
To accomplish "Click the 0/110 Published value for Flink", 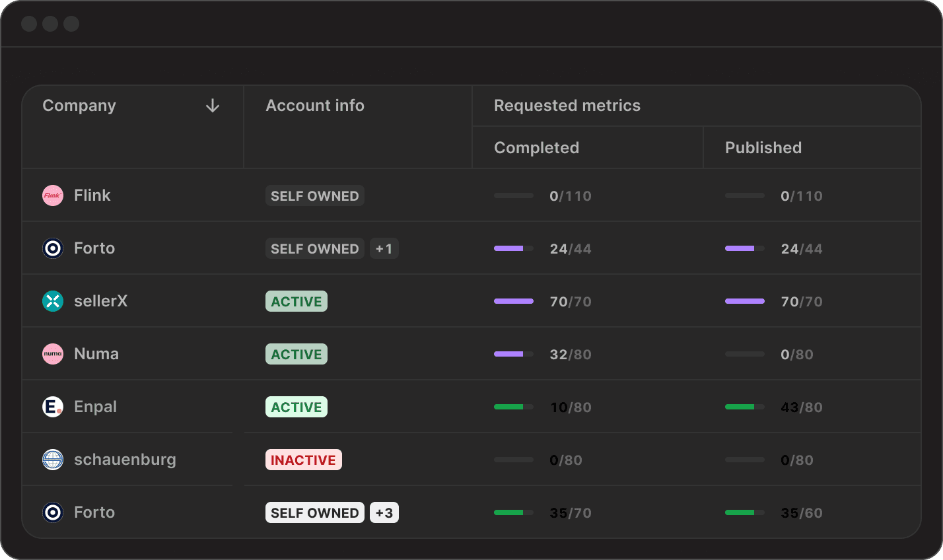I will [802, 196].
